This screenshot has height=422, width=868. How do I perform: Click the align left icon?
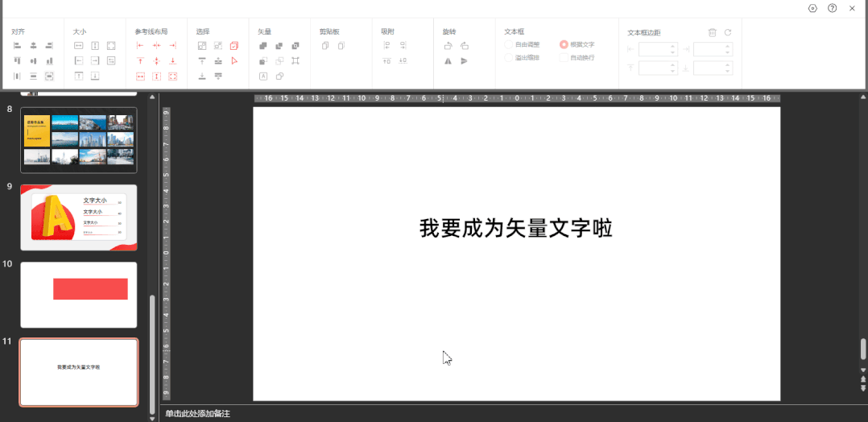(17, 45)
